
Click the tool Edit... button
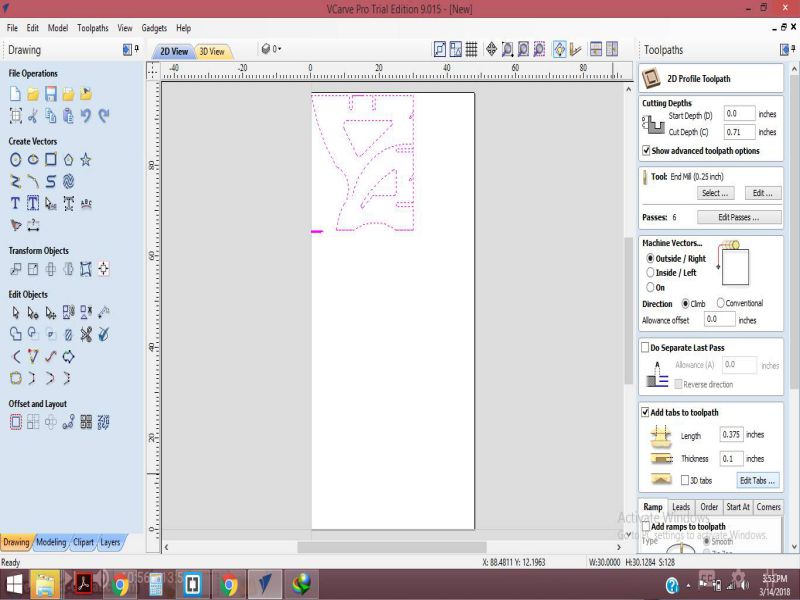pos(762,193)
